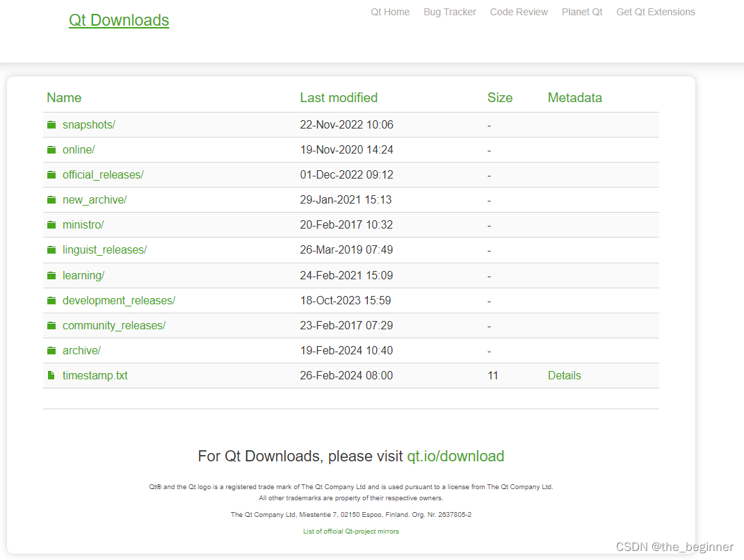The height and width of the screenshot is (560, 744).
Task: Click the snapshots folder icon
Action: [51, 124]
